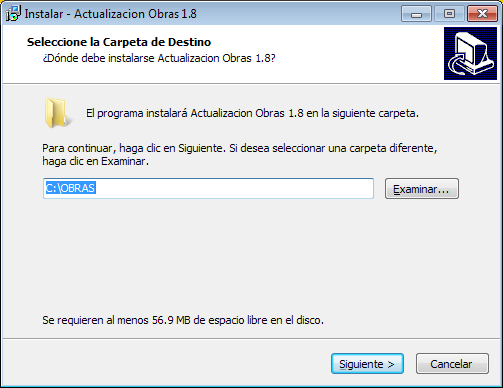Click the question '¿Dónde debe instalarse Actualizacion Obras 1.8?'

[x=159, y=58]
